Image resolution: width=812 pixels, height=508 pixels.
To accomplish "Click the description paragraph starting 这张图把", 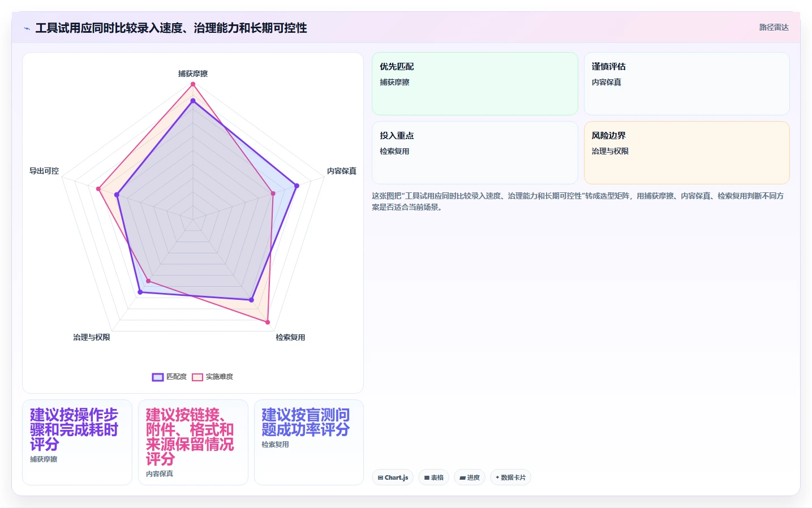I will (580, 201).
